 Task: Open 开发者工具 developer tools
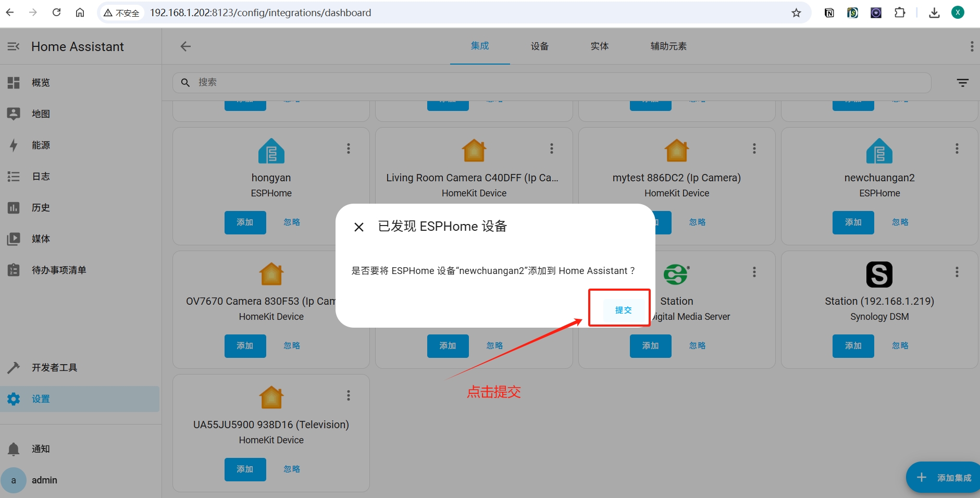pyautogui.click(x=81, y=367)
